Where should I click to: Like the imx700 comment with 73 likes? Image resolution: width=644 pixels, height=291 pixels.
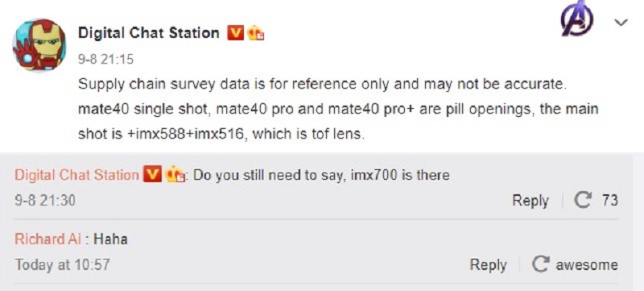pyautogui.click(x=583, y=201)
